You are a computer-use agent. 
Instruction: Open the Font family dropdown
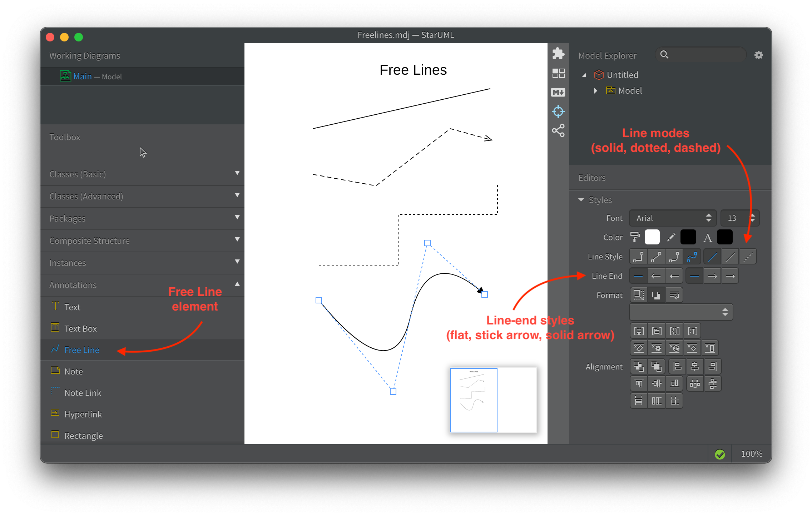click(673, 218)
